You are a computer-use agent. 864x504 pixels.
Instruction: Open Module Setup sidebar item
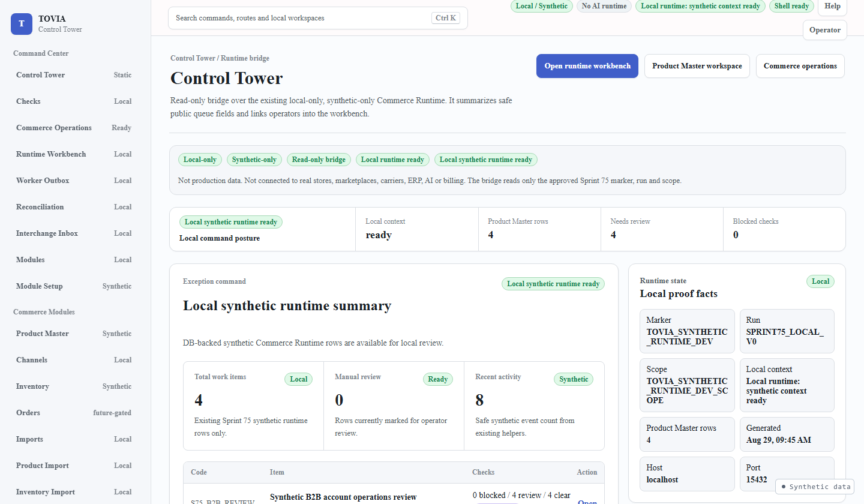pos(74,286)
